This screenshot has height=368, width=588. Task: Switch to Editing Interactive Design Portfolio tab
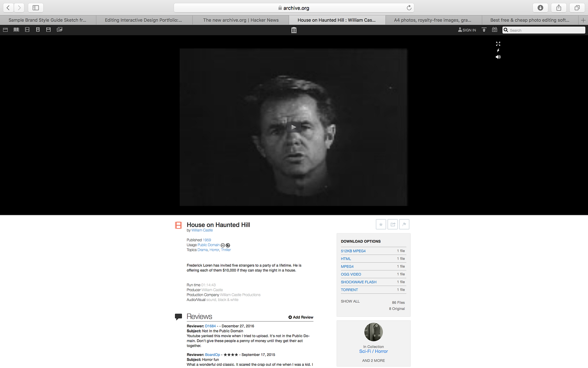(x=144, y=20)
